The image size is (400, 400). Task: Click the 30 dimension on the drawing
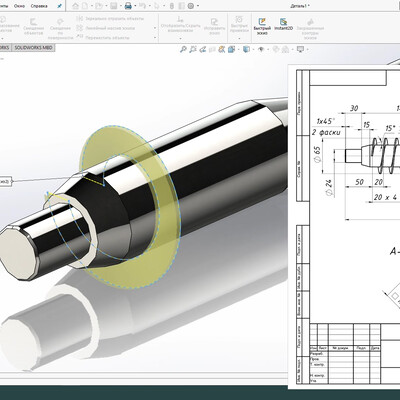click(x=354, y=108)
